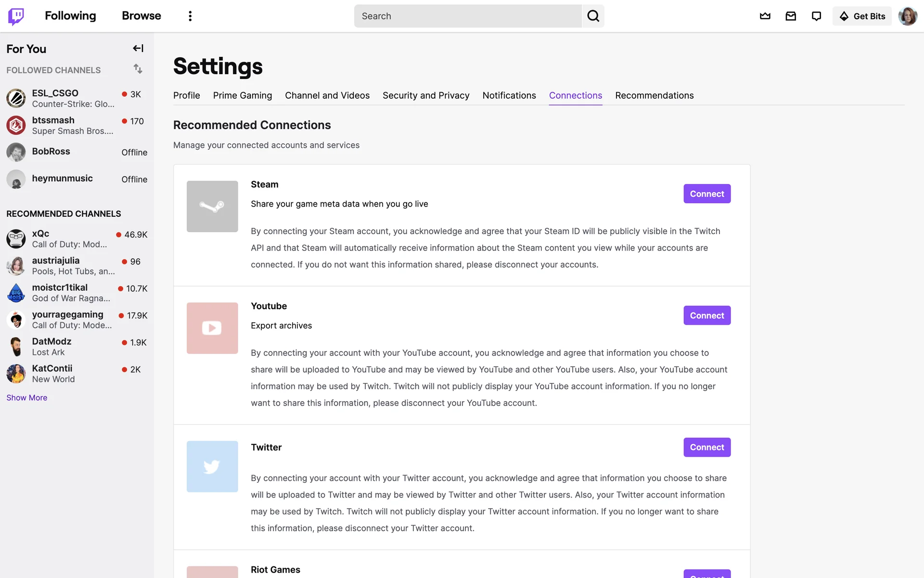The height and width of the screenshot is (578, 924).
Task: Click the Get Bits button
Action: pyautogui.click(x=862, y=16)
